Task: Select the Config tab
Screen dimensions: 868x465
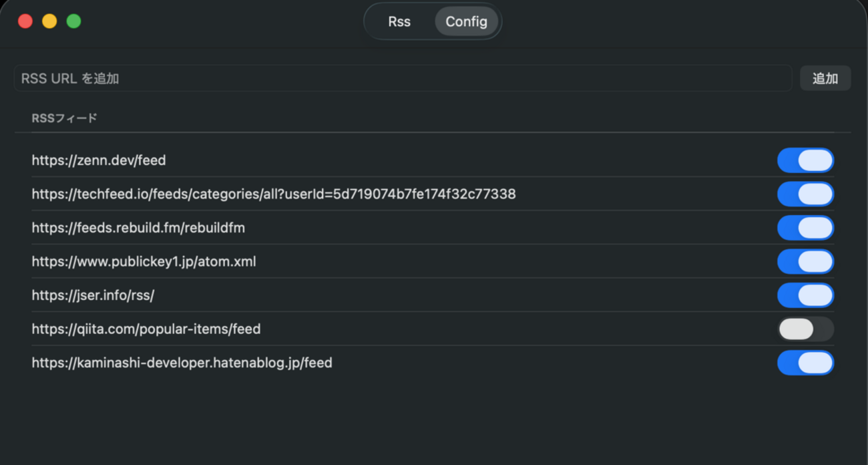Action: 466,21
